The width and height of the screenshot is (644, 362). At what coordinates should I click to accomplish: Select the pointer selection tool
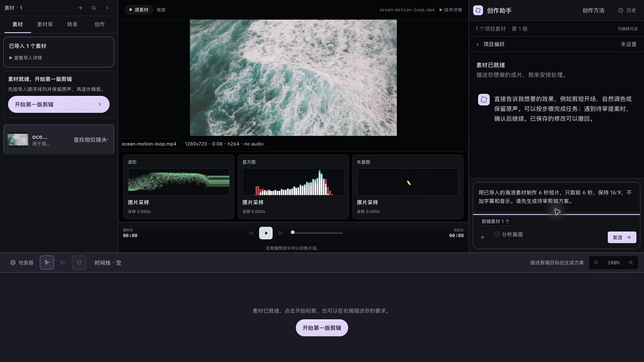tap(47, 263)
